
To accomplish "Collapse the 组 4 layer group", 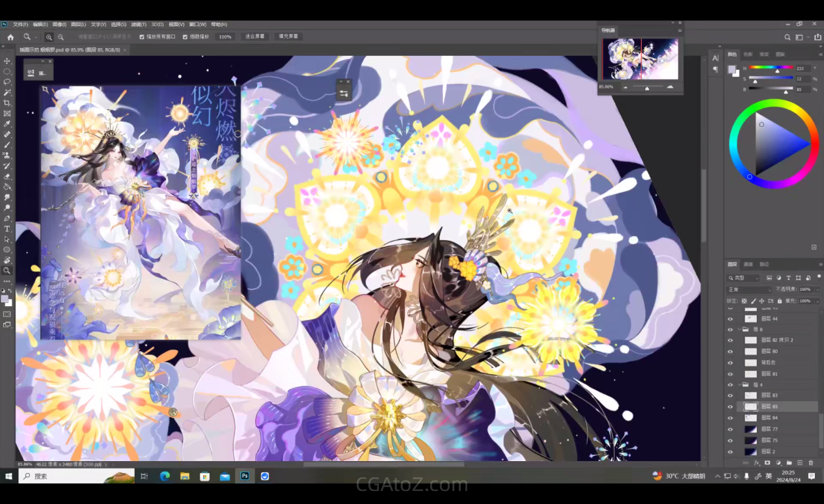I will point(738,385).
